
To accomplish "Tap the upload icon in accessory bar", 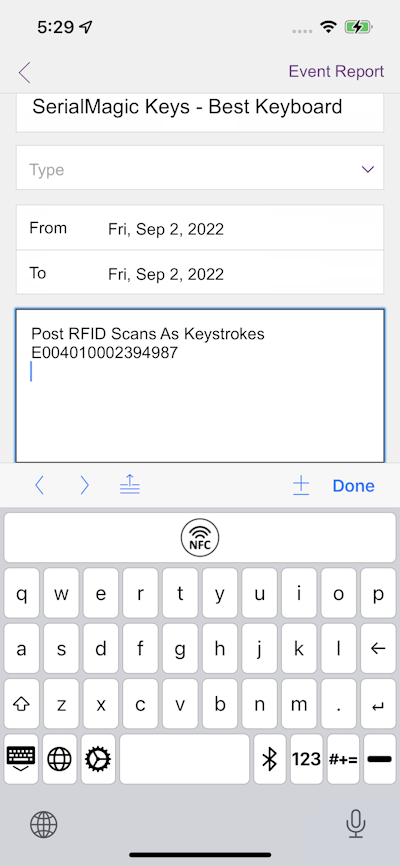I will (130, 485).
